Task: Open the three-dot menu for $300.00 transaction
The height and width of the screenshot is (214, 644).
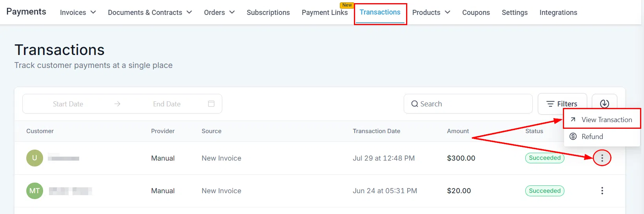Action: (x=602, y=158)
